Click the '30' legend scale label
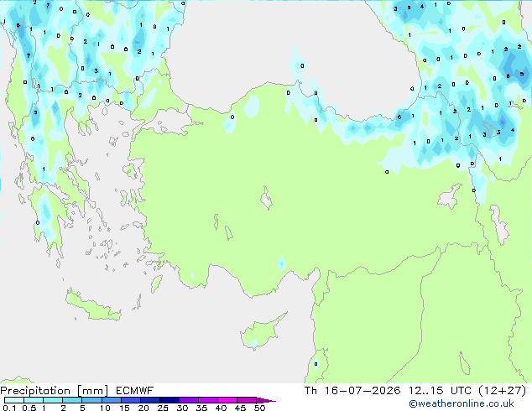532x411 pixels. point(182,408)
